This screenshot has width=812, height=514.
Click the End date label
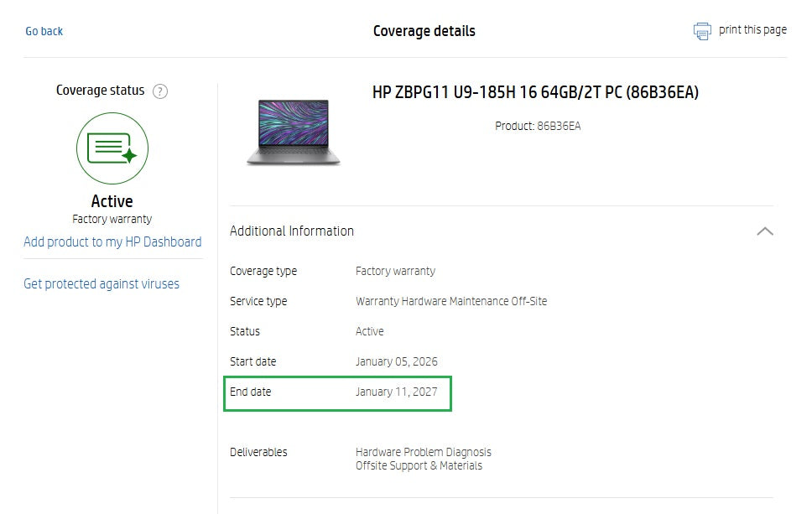tap(250, 392)
